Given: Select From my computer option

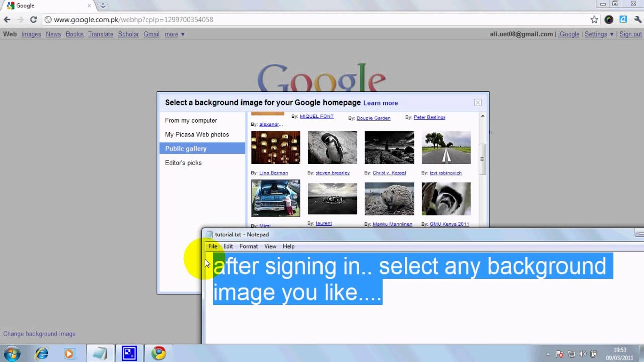Looking at the screenshot, I should 191,120.
